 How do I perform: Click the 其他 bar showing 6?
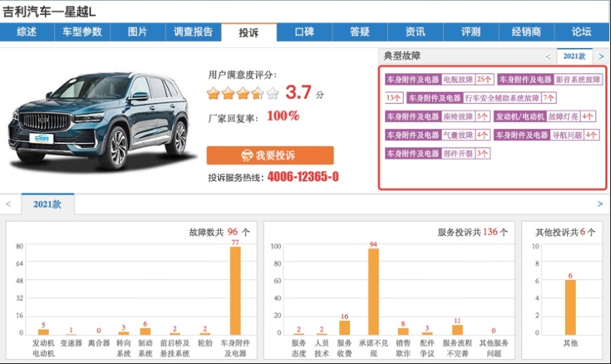570,307
